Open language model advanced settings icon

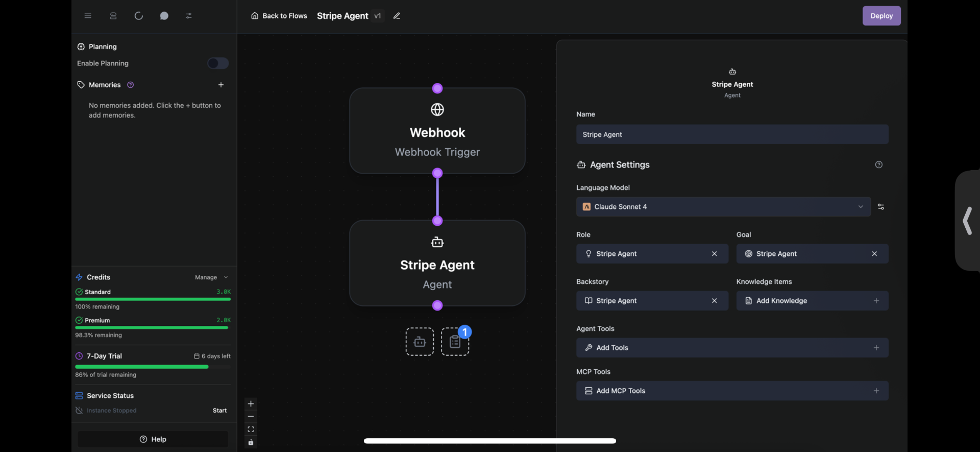880,207
